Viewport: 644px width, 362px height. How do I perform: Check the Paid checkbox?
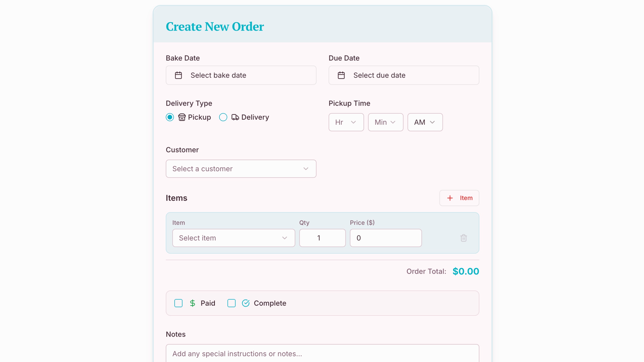tap(178, 303)
